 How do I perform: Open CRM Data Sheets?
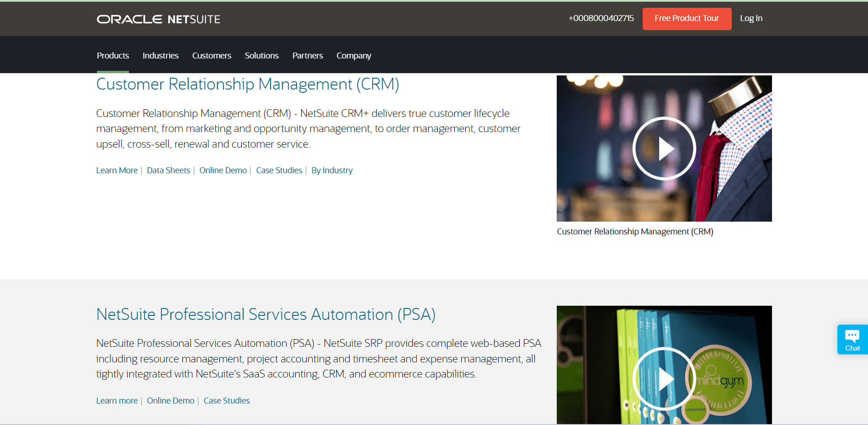tap(168, 170)
